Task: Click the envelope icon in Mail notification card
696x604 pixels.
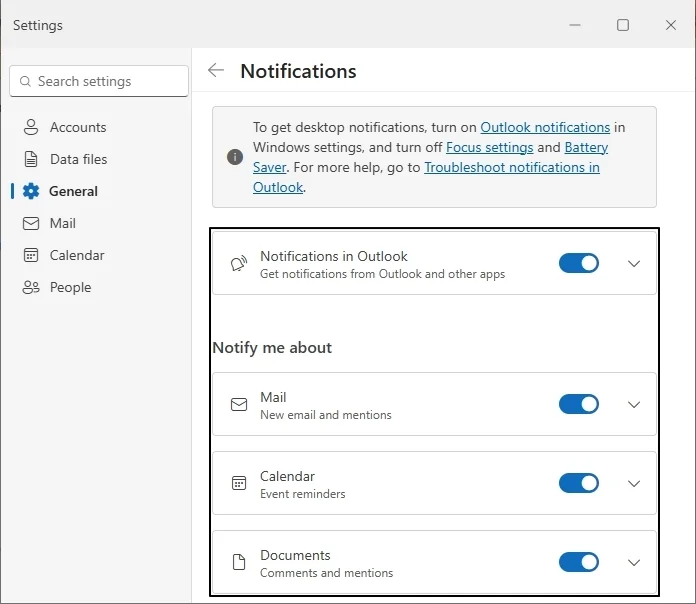Action: [239, 404]
